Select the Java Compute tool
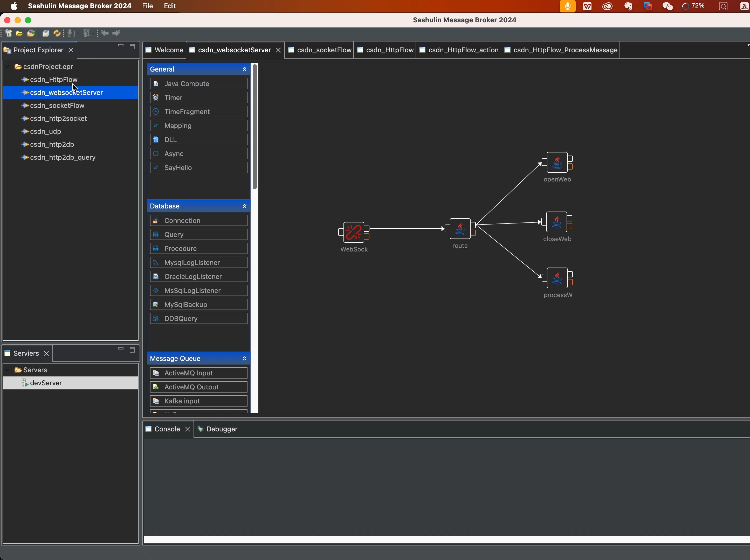 point(198,83)
